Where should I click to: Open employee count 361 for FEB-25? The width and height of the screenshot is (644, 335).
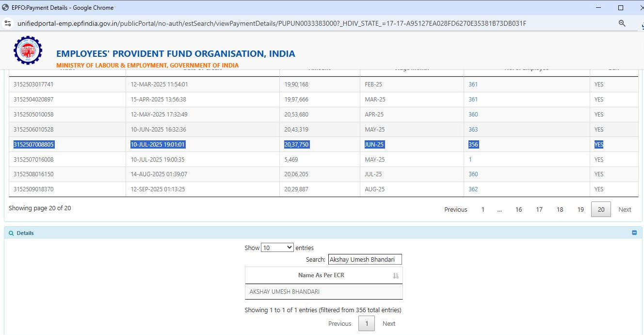pyautogui.click(x=473, y=84)
